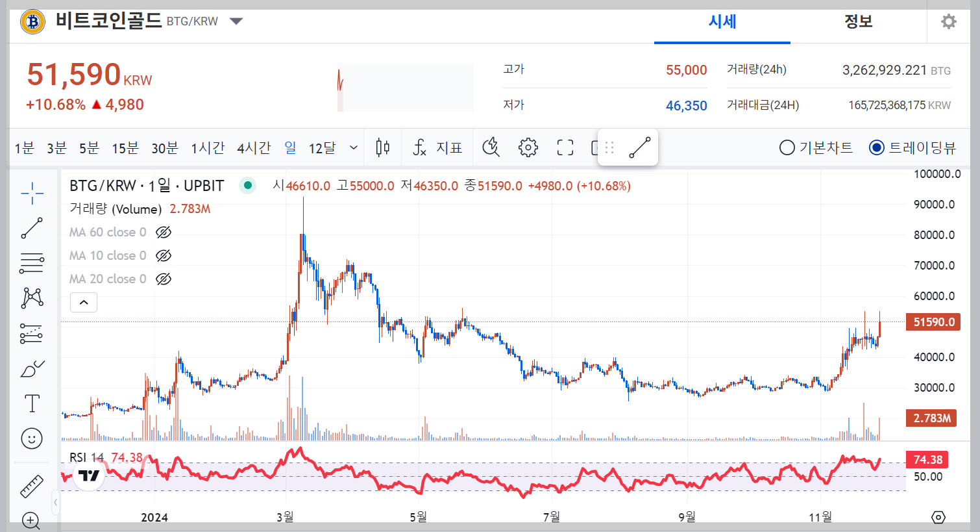Open the horizontal lines drawing tool

[32, 262]
